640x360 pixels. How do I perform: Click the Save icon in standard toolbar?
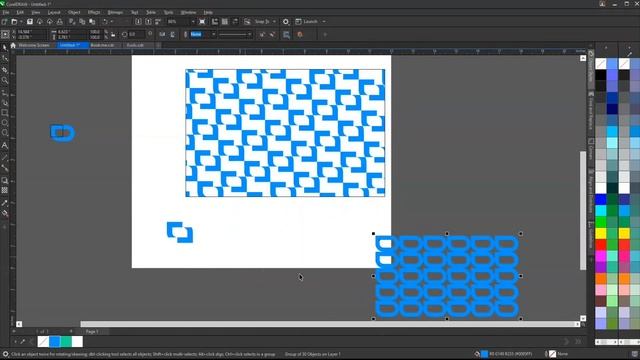tap(30, 22)
